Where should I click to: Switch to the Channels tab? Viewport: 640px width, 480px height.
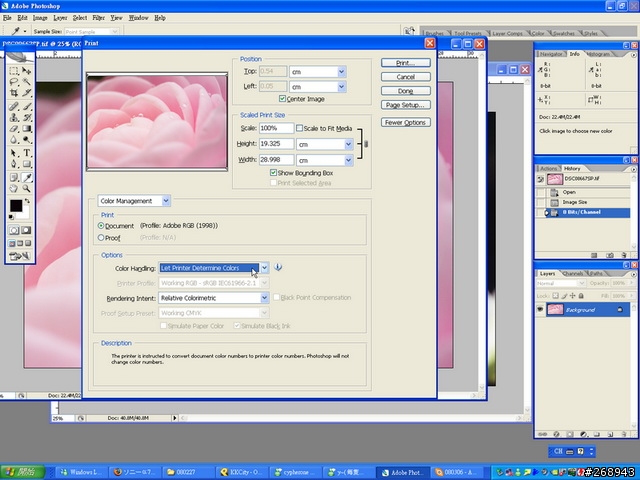573,273
